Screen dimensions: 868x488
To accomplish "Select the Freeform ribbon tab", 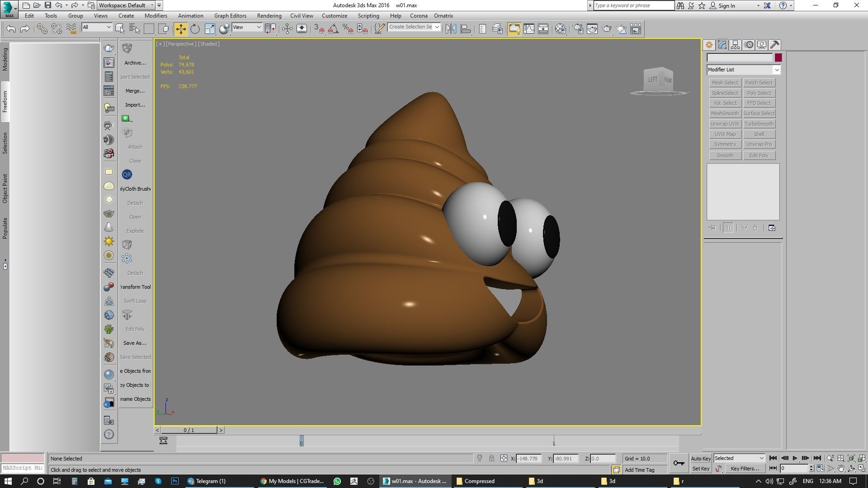I will click(x=5, y=102).
